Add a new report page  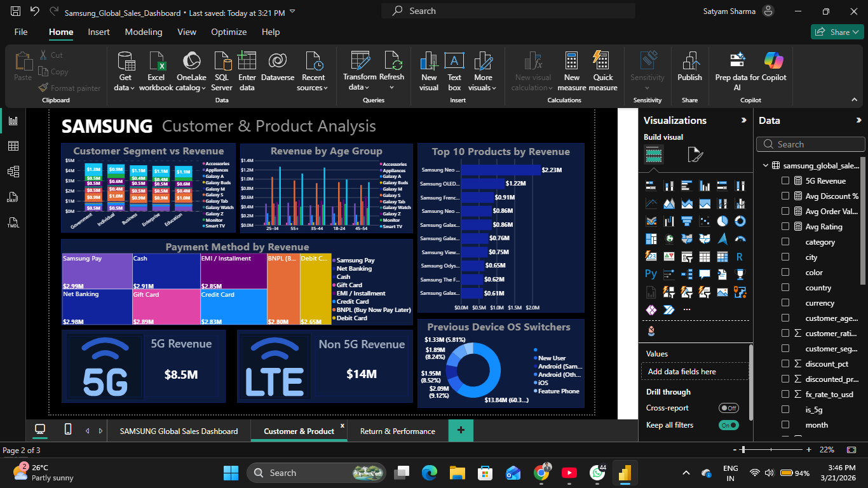tap(461, 431)
